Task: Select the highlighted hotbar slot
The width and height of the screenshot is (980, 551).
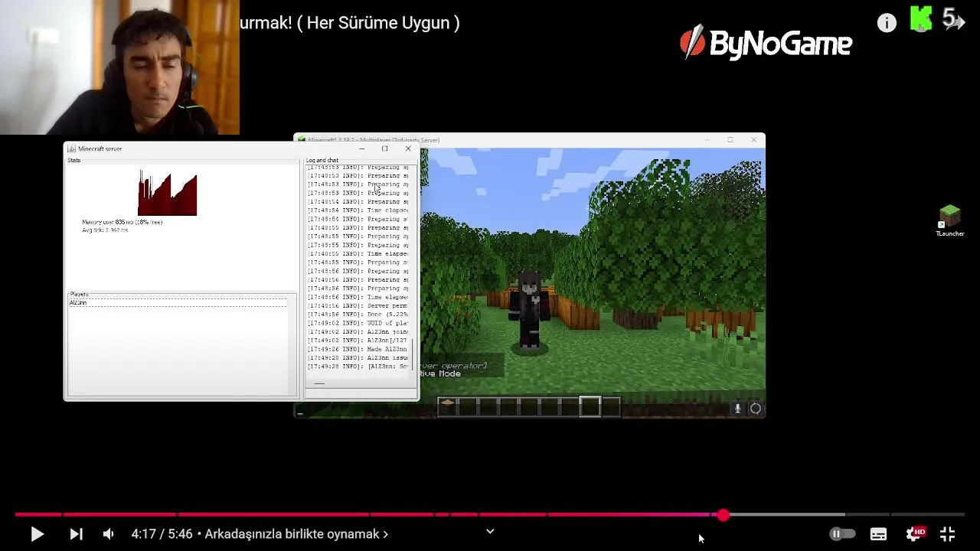Action: point(590,406)
